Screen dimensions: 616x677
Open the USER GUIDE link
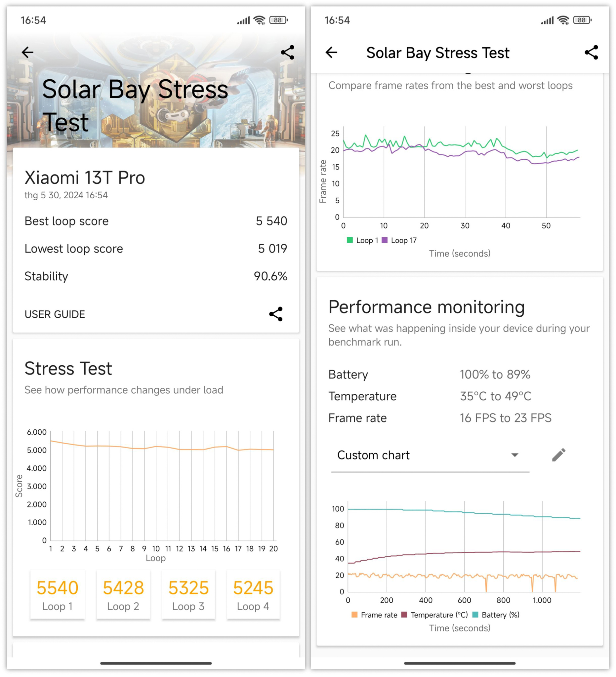[55, 314]
